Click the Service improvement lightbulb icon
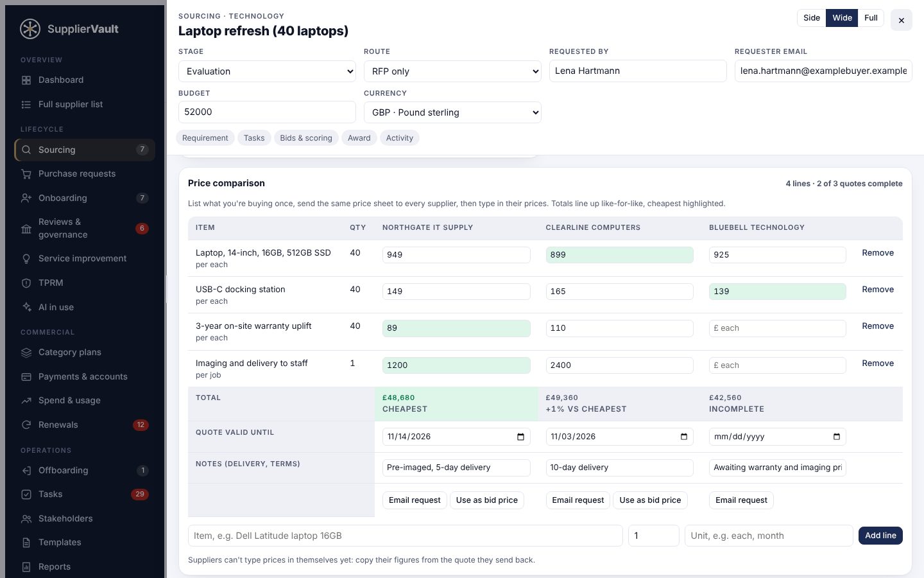This screenshot has width=924, height=578. (26, 259)
